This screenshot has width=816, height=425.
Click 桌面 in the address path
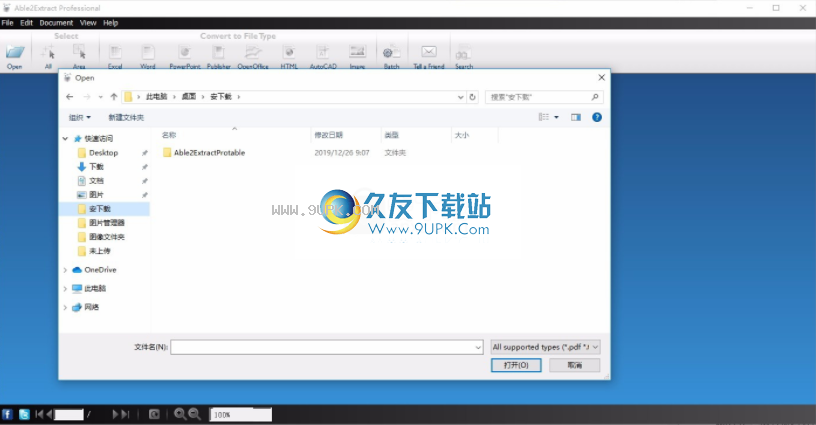tap(188, 97)
